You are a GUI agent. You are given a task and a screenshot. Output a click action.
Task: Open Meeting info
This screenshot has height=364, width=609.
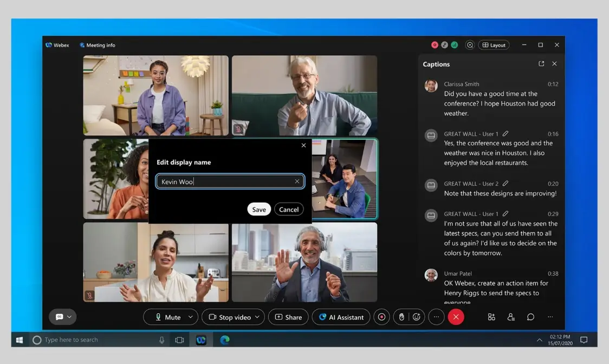point(98,45)
